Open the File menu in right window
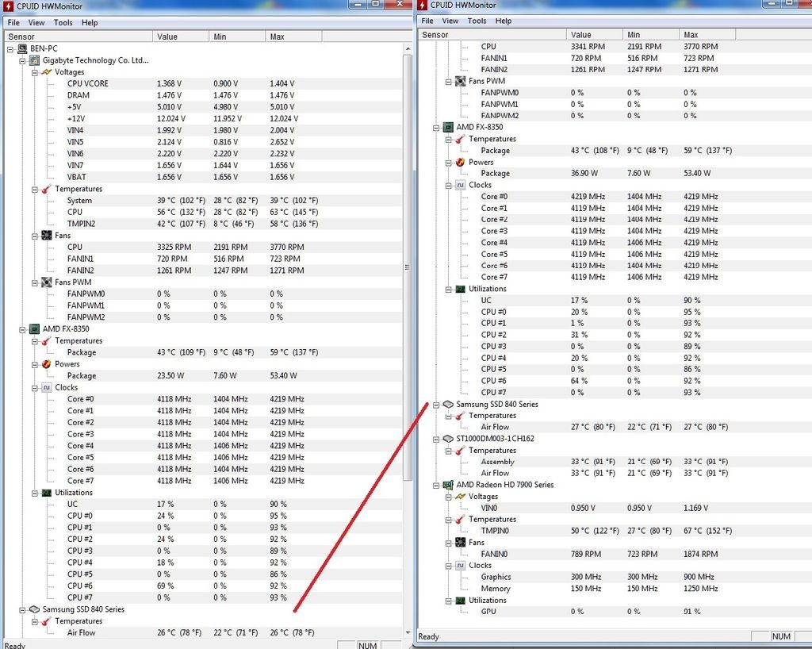The width and height of the screenshot is (812, 649). click(427, 21)
